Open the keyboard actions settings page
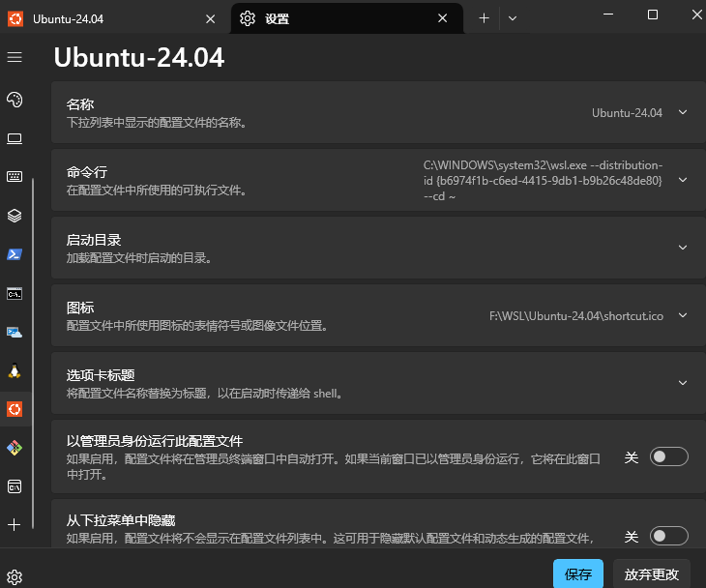The width and height of the screenshot is (706, 588). pos(15,176)
